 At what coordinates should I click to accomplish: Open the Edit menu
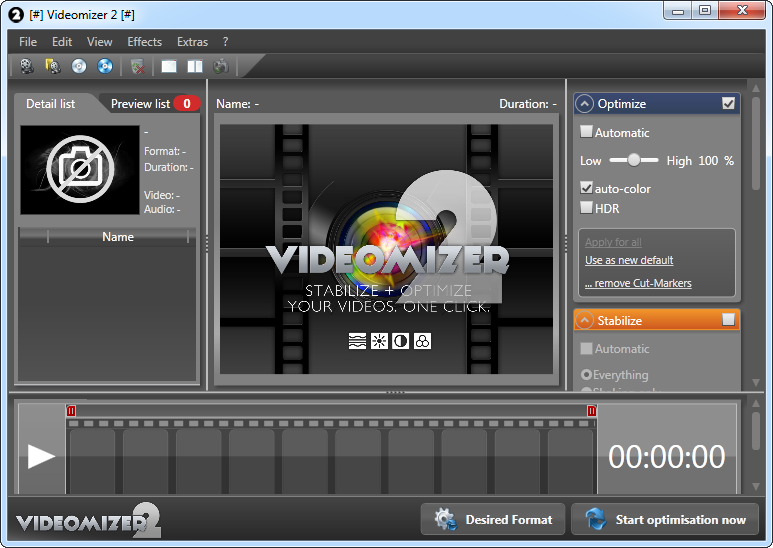pos(62,42)
